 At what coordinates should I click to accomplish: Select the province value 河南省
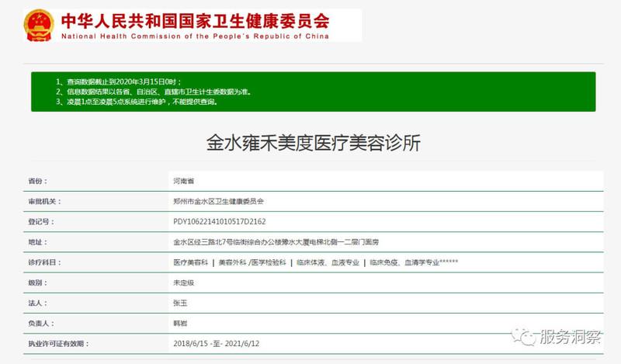(x=184, y=180)
